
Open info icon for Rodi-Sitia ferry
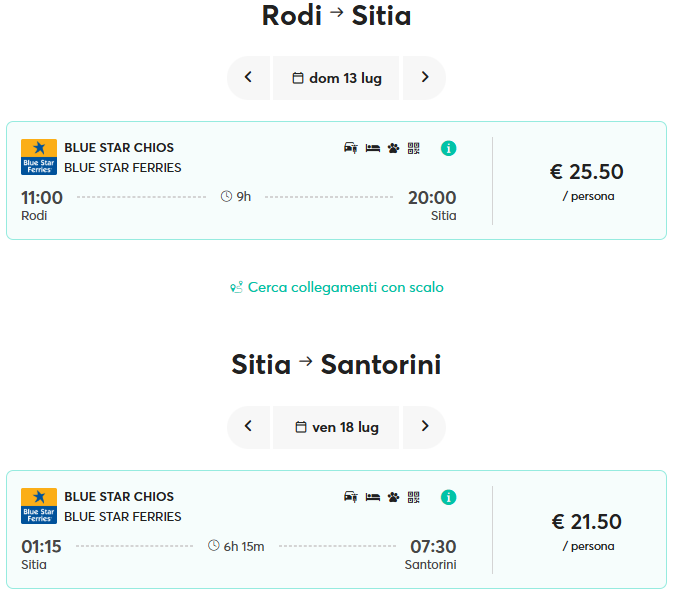pyautogui.click(x=448, y=148)
